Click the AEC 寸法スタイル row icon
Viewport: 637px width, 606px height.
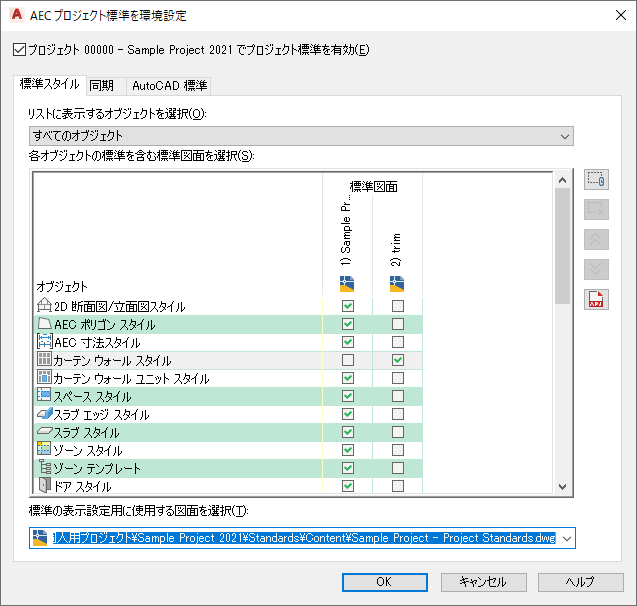point(44,341)
